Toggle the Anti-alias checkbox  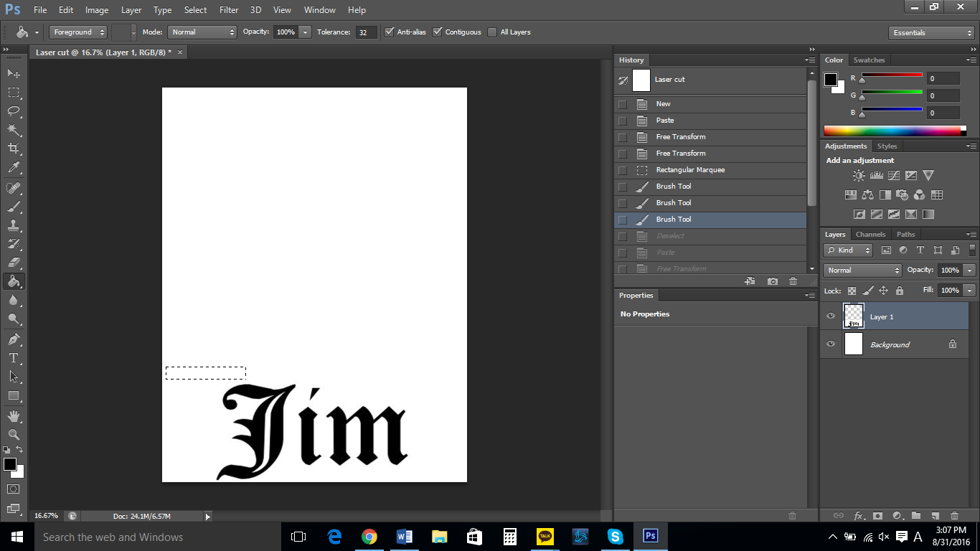click(390, 32)
